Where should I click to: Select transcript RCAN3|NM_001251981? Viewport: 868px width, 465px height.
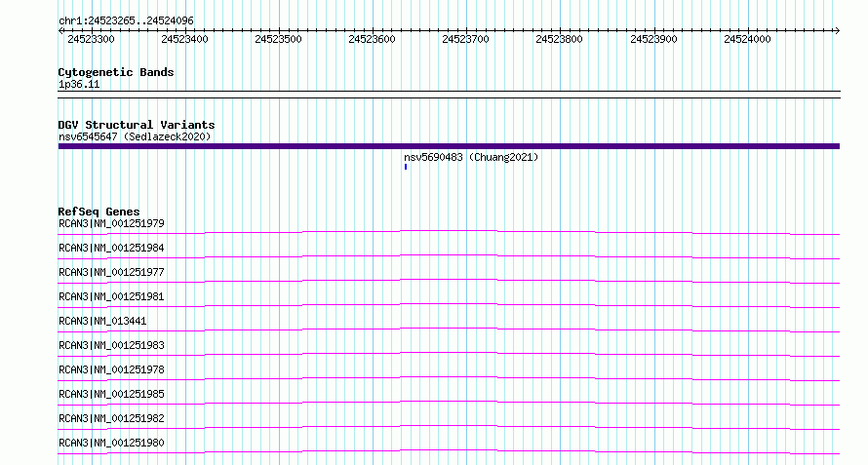click(x=111, y=296)
